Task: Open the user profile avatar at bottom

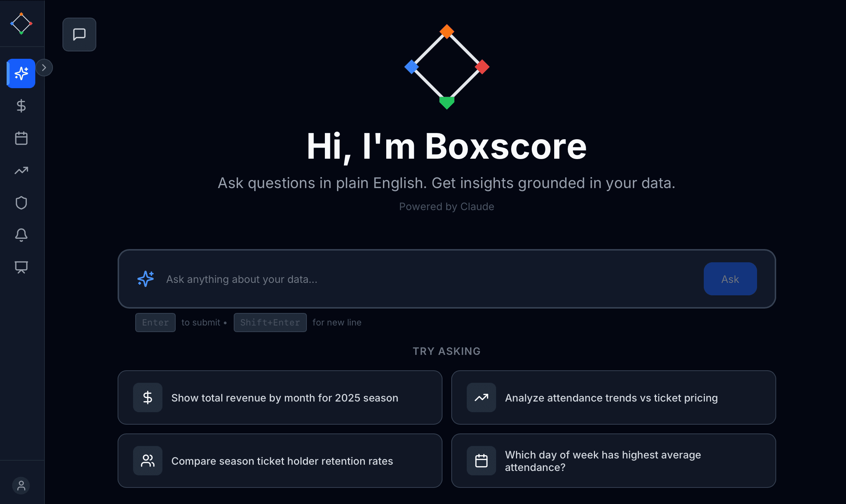Action: [21, 486]
